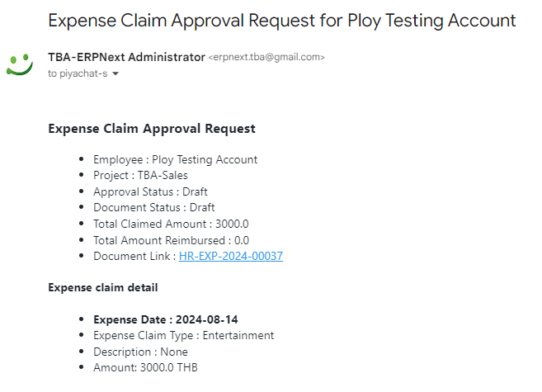This screenshot has width=542, height=392.
Task: Click the green smiley sender avatar
Action: [x=20, y=64]
